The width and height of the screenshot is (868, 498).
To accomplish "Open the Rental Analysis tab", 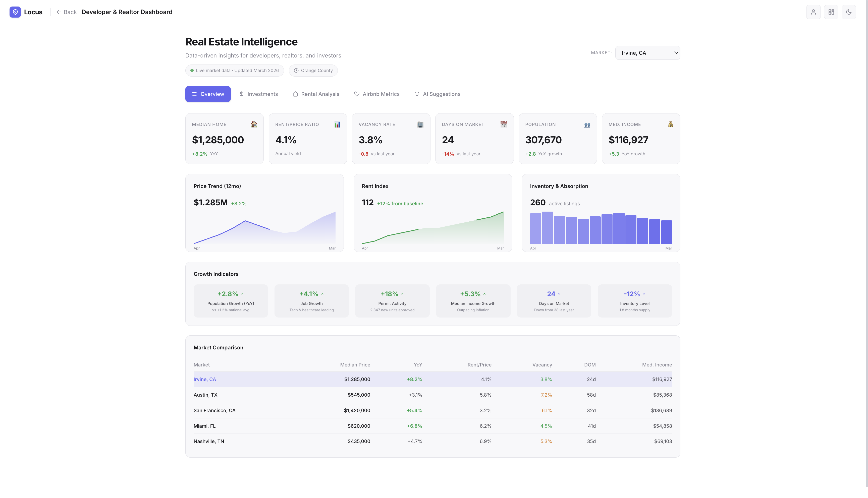I will point(316,94).
